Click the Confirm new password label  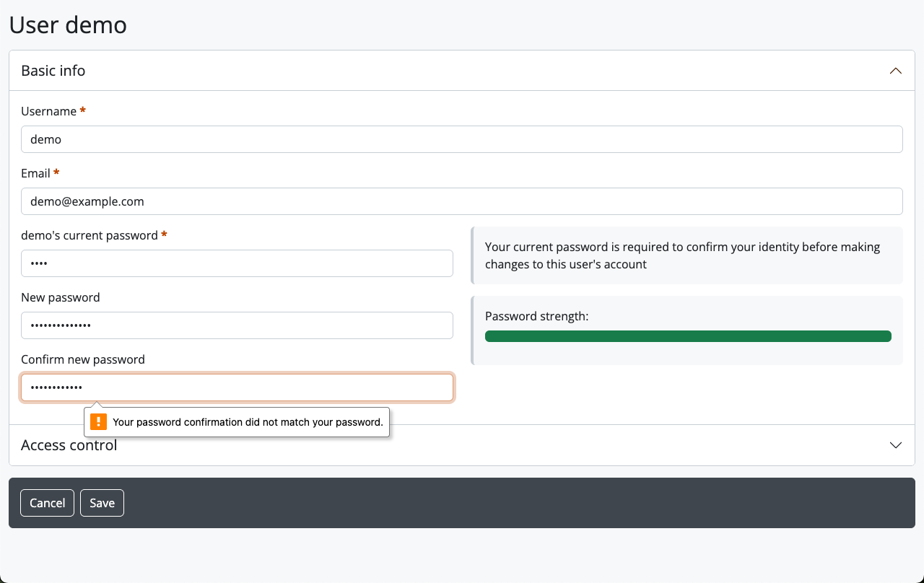click(x=83, y=359)
